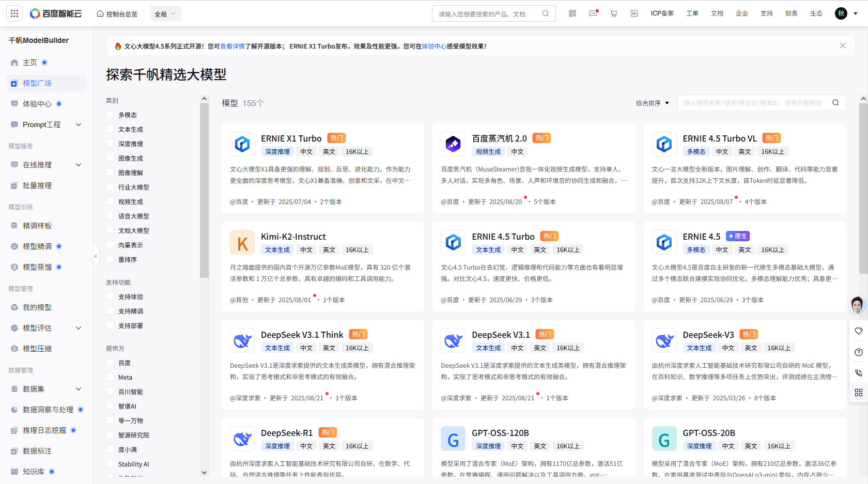Check the 向量表示 category filter
Viewport: 868px width, 484px height.
[110, 245]
